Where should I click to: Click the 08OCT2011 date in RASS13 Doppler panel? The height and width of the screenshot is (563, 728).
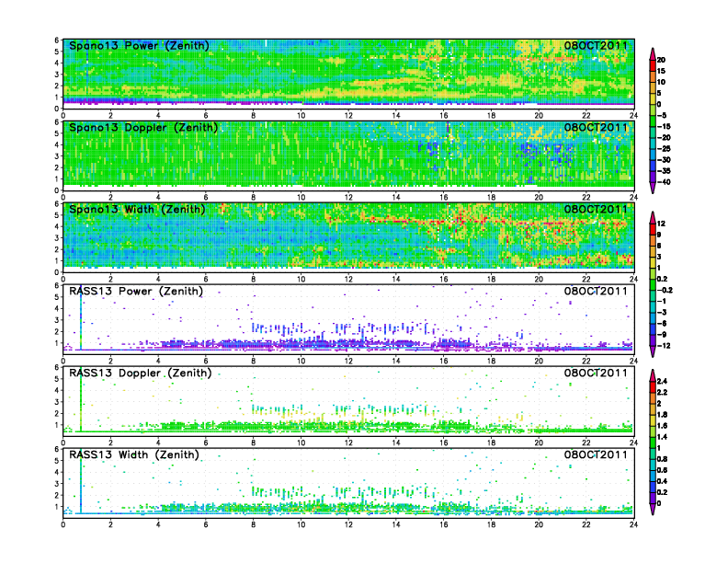click(x=596, y=373)
